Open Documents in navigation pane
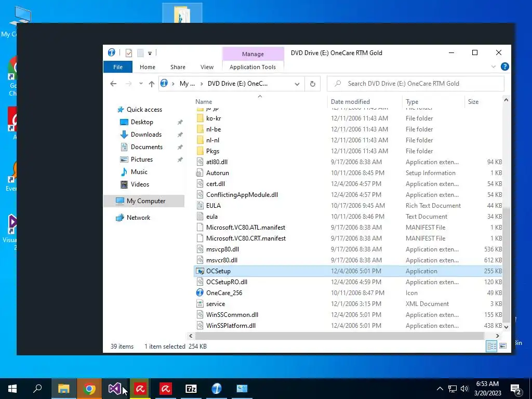 147,147
